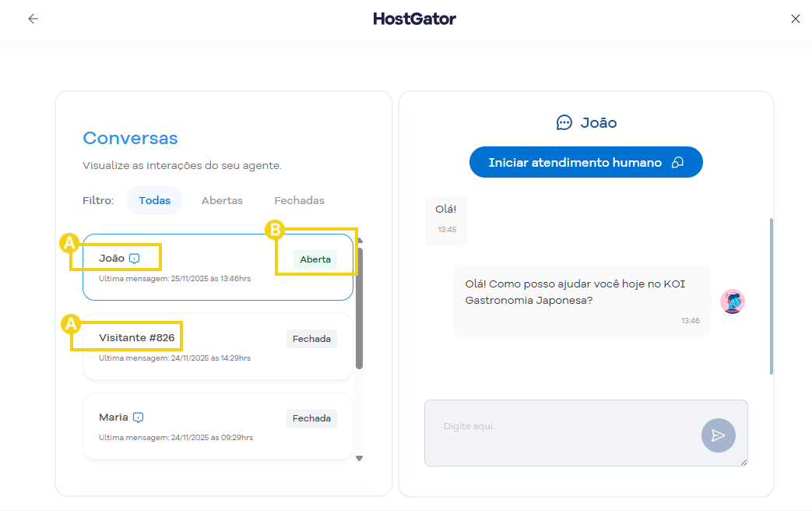The height and width of the screenshot is (511, 812).
Task: Select the Todas conversation filter
Action: (x=154, y=200)
